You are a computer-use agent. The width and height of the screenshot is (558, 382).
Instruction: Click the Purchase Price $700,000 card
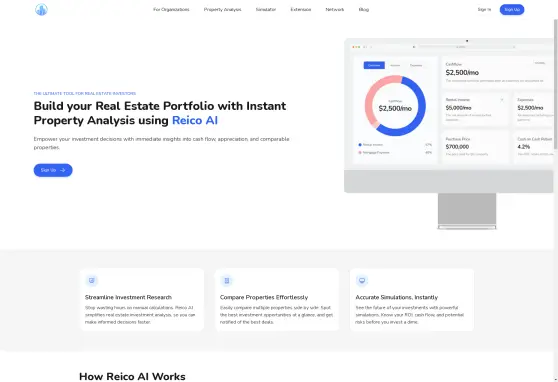click(475, 147)
